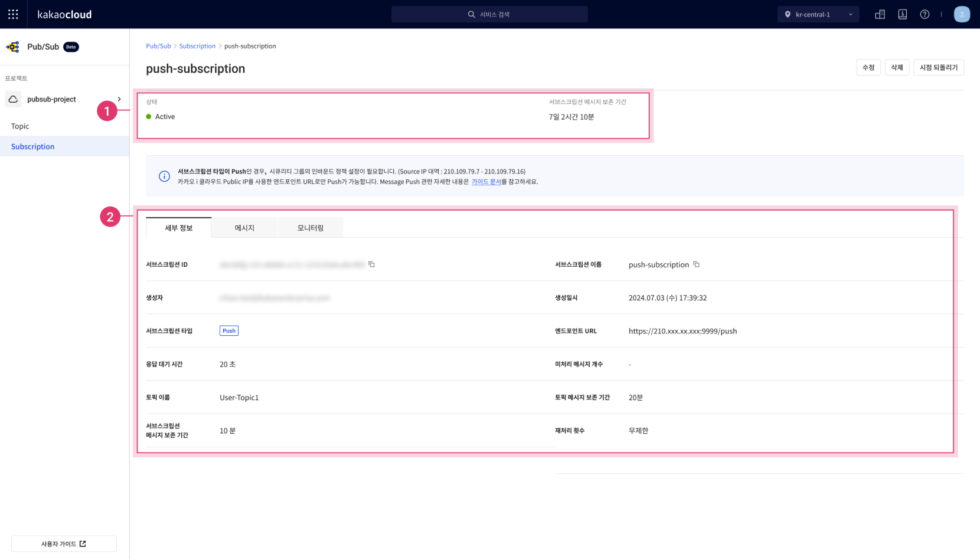980x560 pixels.
Task: Click the cloud icon beside pubsub-project
Action: click(13, 99)
